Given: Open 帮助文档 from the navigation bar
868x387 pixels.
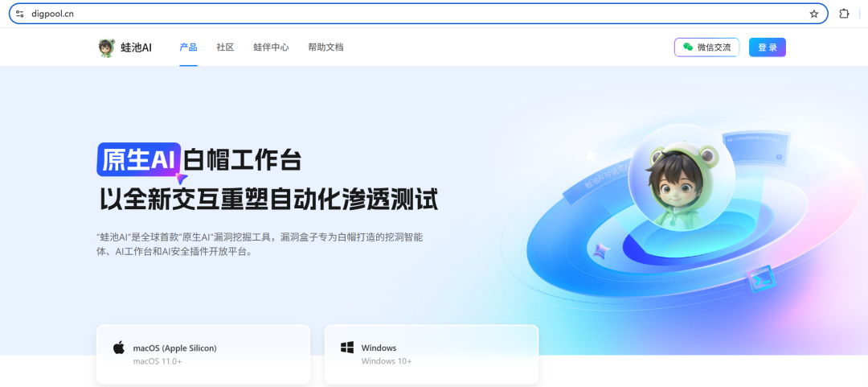Looking at the screenshot, I should 325,47.
